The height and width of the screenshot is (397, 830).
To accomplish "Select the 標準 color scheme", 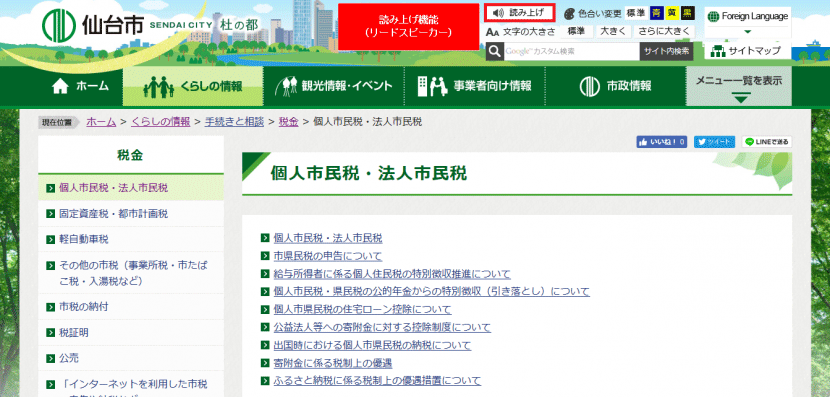I will click(636, 13).
